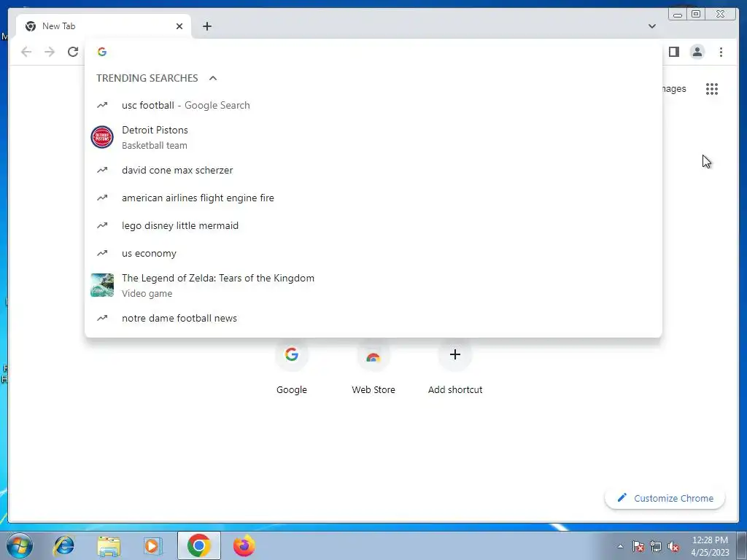Collapse the Trending Searches section

pyautogui.click(x=213, y=78)
